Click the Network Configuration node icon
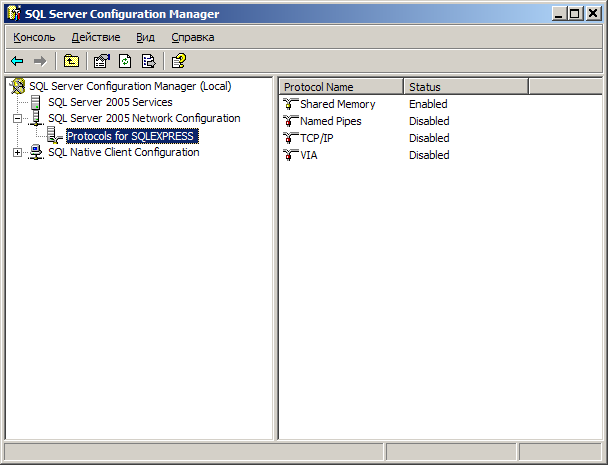Viewport: 608px width, 465px height. tap(36, 118)
